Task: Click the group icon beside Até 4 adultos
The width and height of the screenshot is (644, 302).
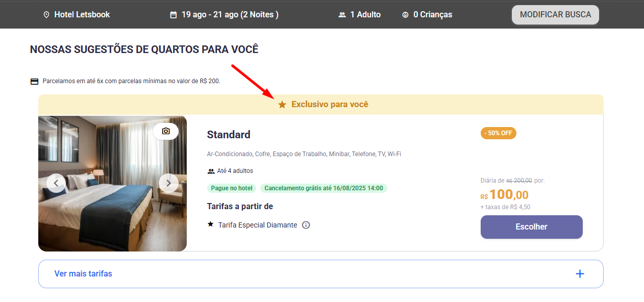Action: [211, 171]
